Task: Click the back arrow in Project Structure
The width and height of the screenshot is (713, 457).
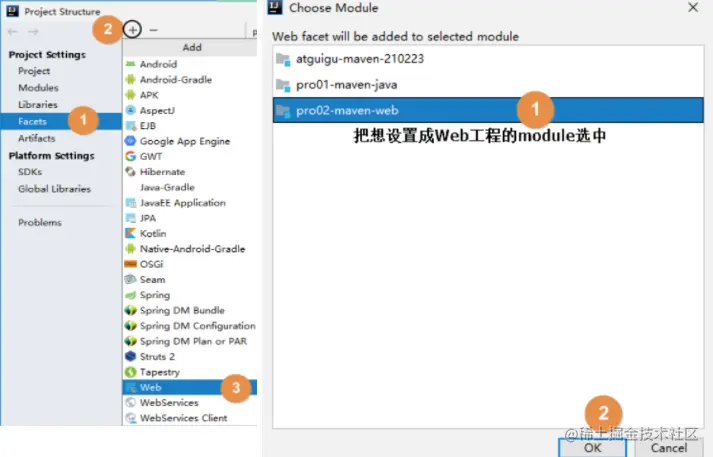Action: 13,31
